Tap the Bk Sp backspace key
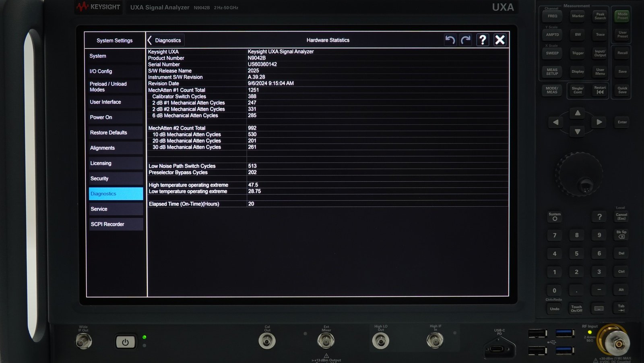Image resolution: width=644 pixels, height=363 pixels. click(621, 234)
